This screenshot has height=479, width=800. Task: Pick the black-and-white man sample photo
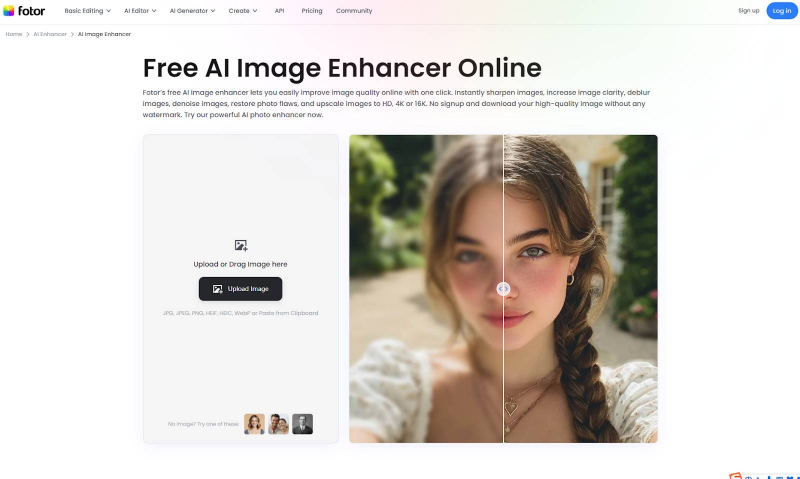pos(303,424)
